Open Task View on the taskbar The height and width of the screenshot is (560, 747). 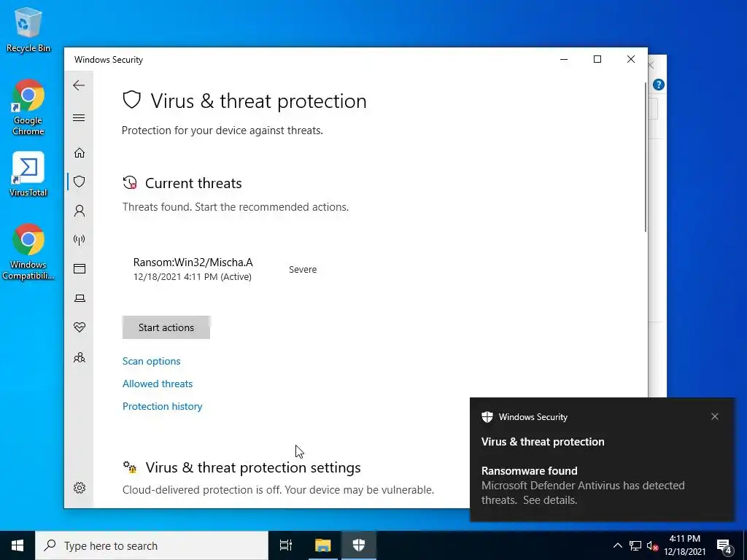(286, 545)
